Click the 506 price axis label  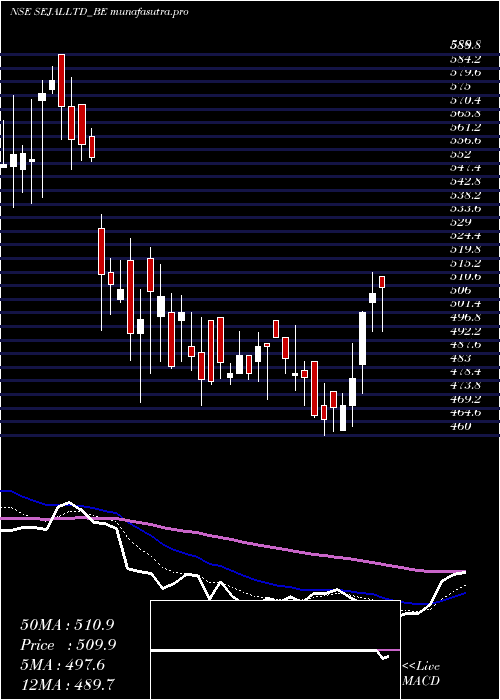[461, 290]
